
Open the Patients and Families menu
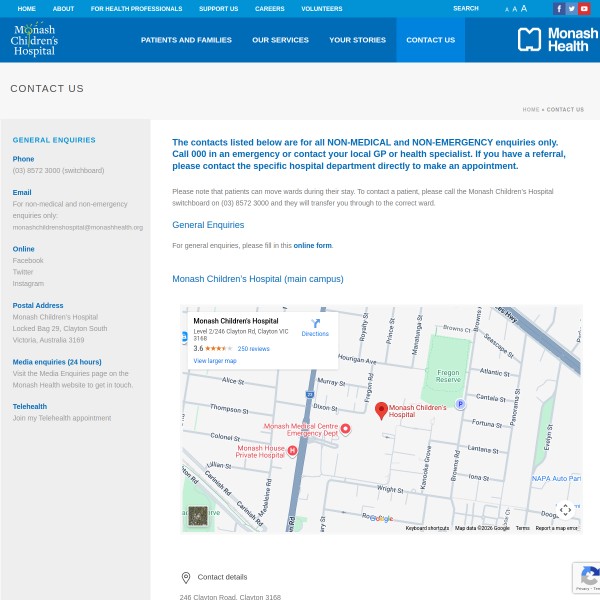click(x=186, y=40)
